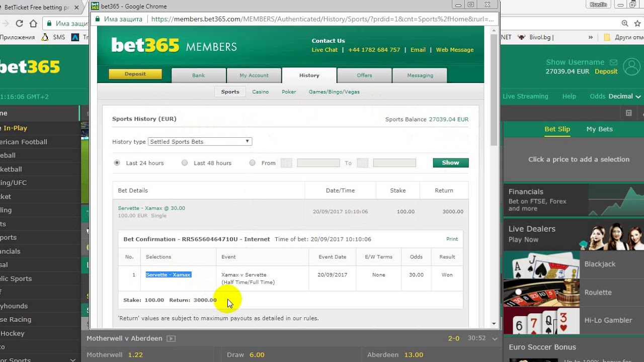Click the bet365 favicon in popup title bar
644x362 pixels.
pos(95,6)
